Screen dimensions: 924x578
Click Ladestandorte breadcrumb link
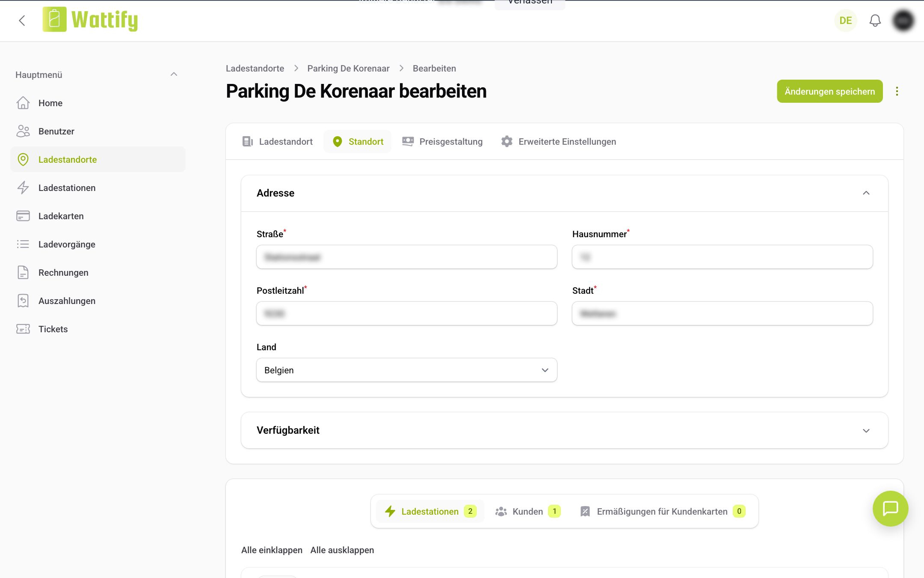(255, 69)
